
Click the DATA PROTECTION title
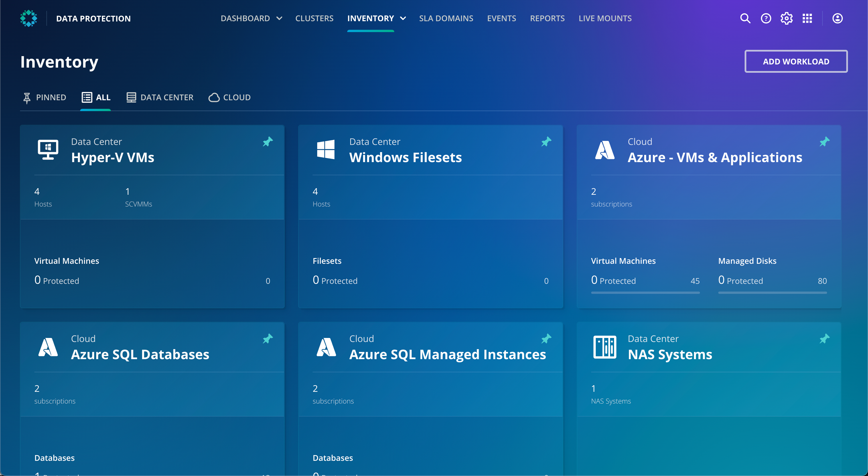pos(93,19)
